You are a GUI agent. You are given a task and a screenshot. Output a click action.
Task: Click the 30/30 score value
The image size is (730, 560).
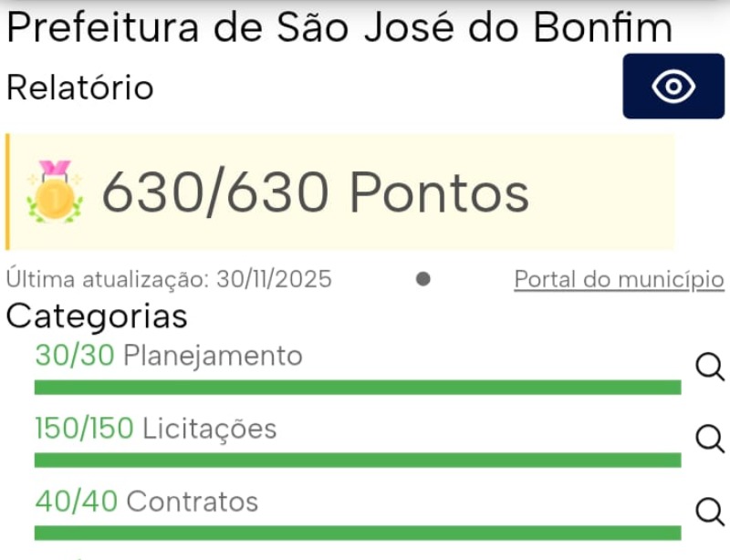(75, 356)
